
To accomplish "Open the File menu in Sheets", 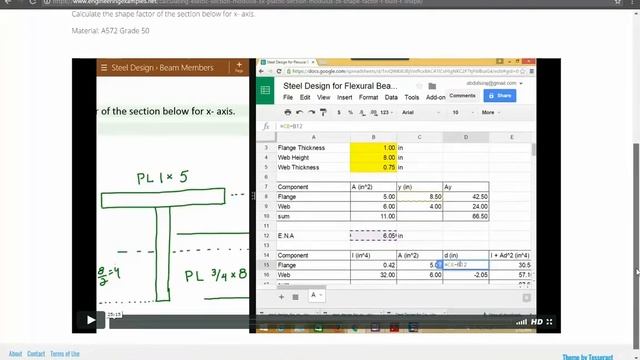I will [x=288, y=98].
